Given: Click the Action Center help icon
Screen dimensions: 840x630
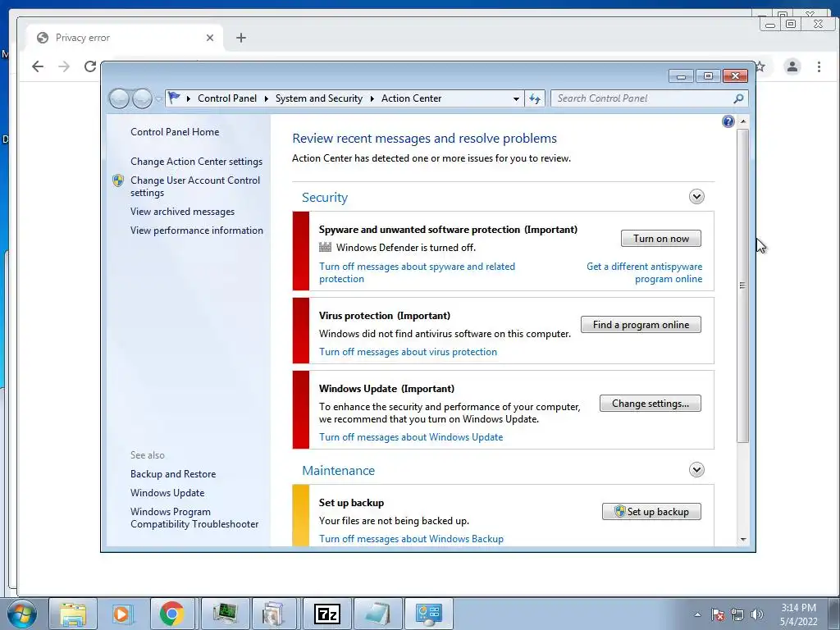Looking at the screenshot, I should pyautogui.click(x=728, y=121).
